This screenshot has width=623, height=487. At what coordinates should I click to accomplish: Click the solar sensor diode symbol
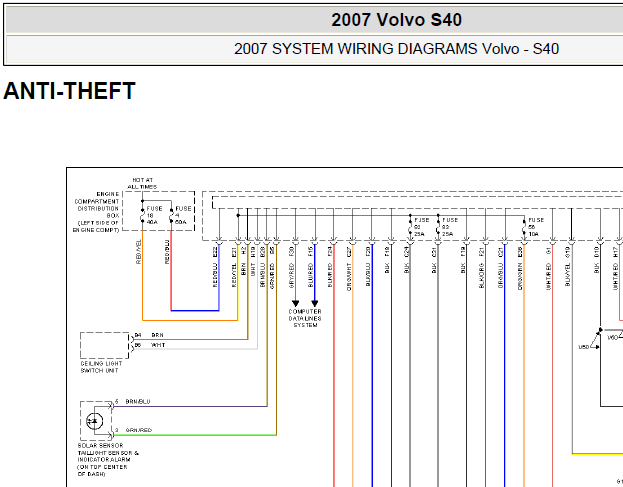point(95,421)
